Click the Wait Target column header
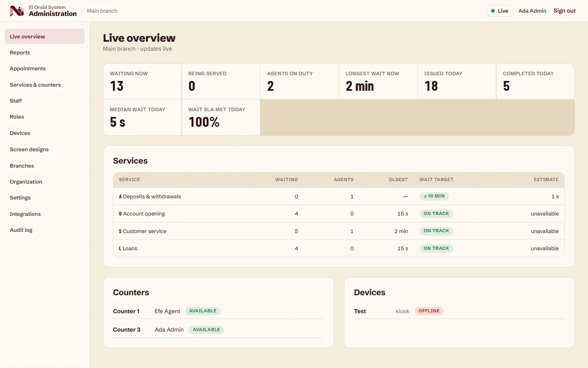The width and height of the screenshot is (588, 368). pos(437,180)
